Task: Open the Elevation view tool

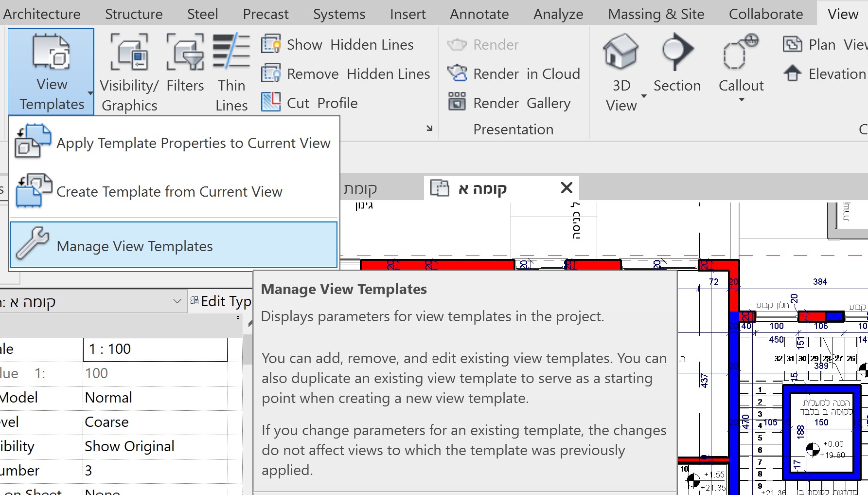Action: (x=825, y=74)
